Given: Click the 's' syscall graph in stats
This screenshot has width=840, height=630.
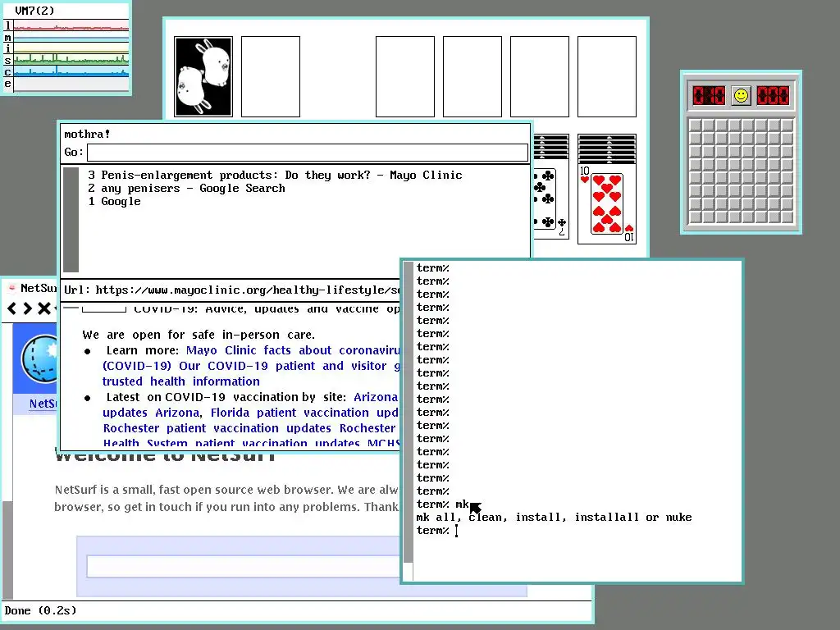Looking at the screenshot, I should [x=71, y=59].
